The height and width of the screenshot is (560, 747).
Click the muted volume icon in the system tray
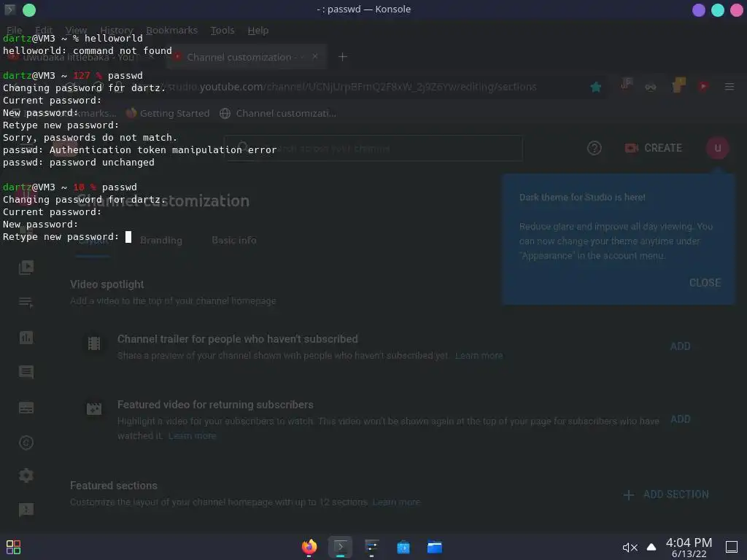(630, 547)
